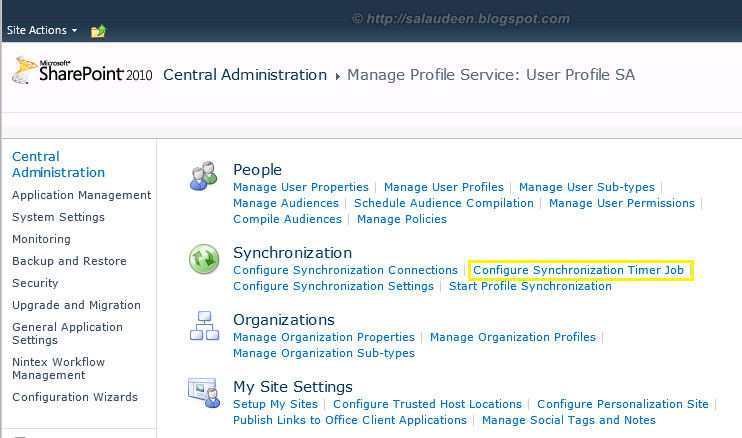Click the green Synchronization icon
Viewport: 742px width, 438px height.
click(204, 260)
